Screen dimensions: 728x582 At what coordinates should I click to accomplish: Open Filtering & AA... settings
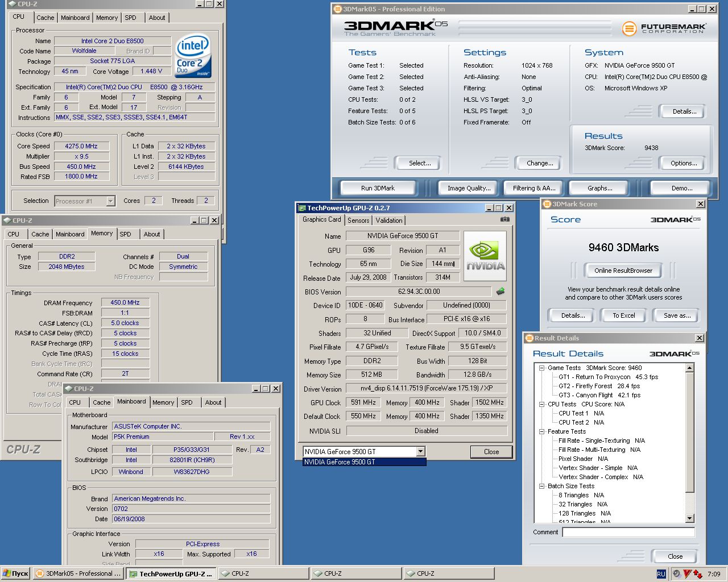(x=534, y=188)
